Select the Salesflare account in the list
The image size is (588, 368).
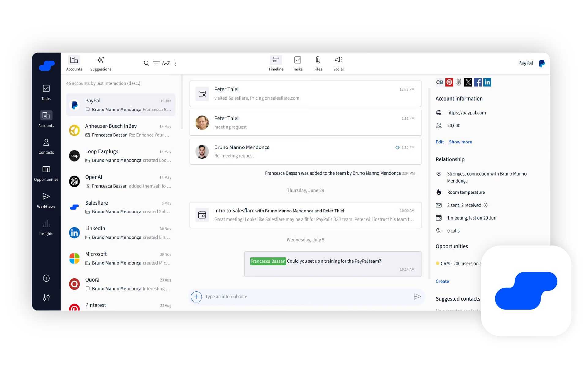coord(121,207)
